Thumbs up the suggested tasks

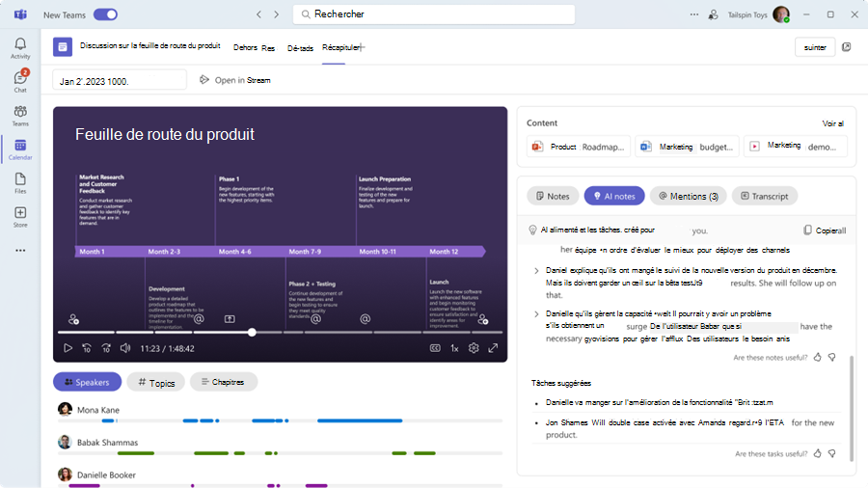pos(818,453)
